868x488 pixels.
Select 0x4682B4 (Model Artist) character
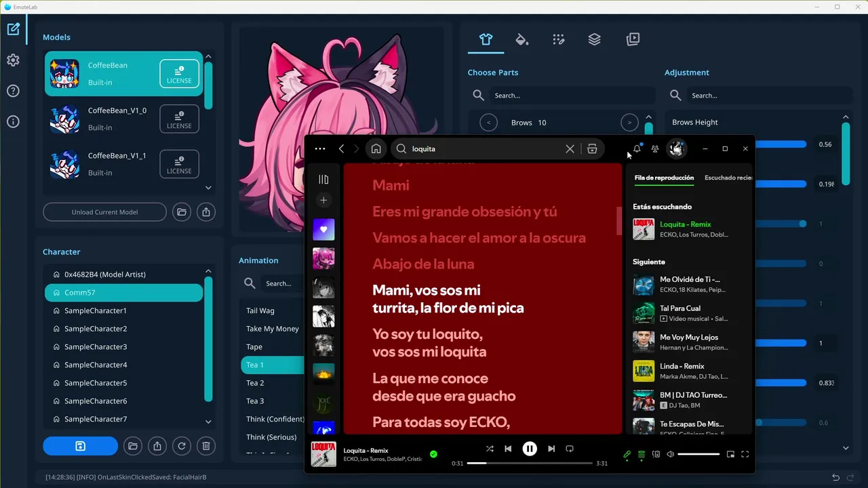(x=123, y=274)
